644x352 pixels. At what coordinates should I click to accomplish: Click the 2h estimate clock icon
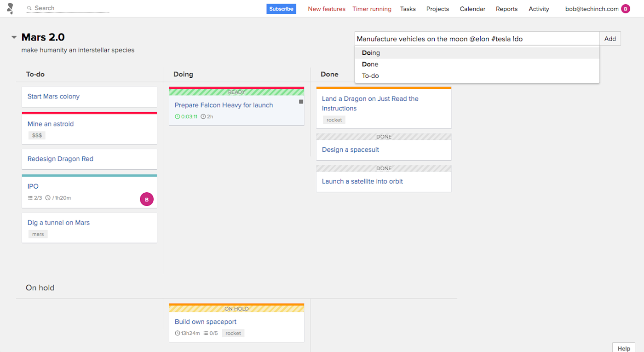coord(203,117)
